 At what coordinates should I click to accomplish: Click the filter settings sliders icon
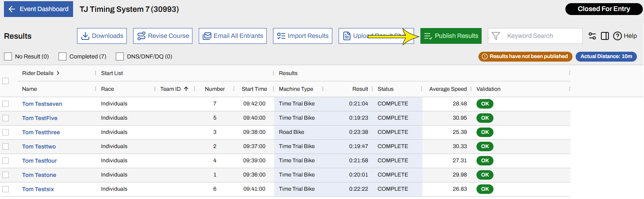click(x=592, y=36)
